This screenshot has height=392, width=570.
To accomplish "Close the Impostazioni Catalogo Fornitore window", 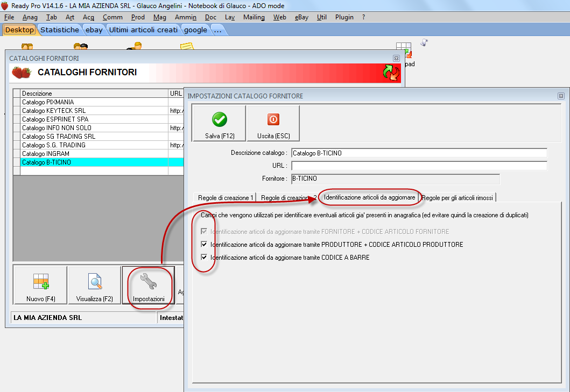I will 561,96.
